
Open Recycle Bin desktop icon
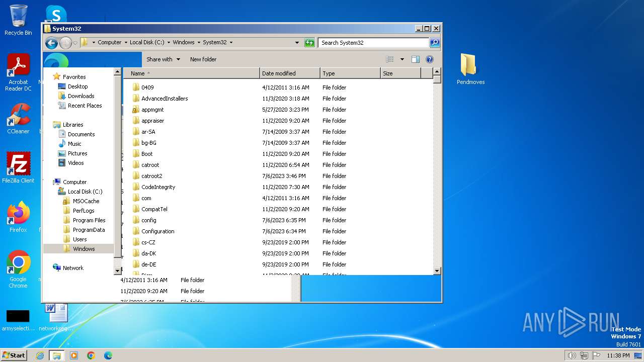click(18, 20)
